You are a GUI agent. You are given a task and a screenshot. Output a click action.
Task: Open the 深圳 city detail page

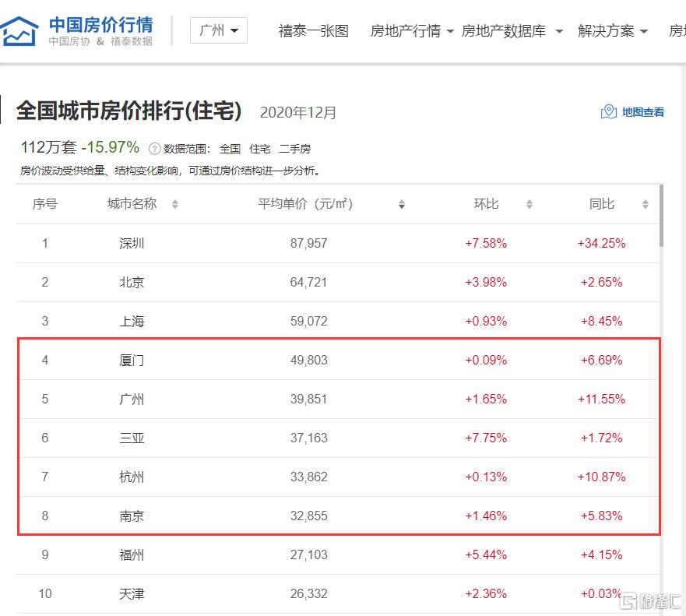click(132, 243)
